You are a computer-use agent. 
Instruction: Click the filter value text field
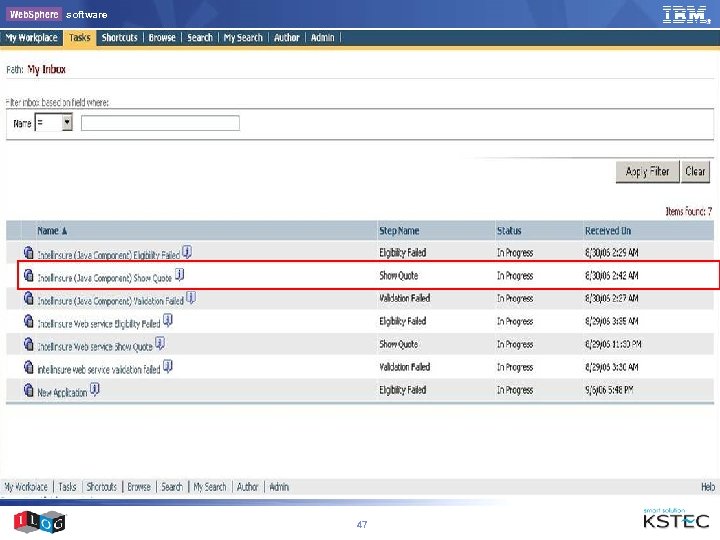[160, 123]
